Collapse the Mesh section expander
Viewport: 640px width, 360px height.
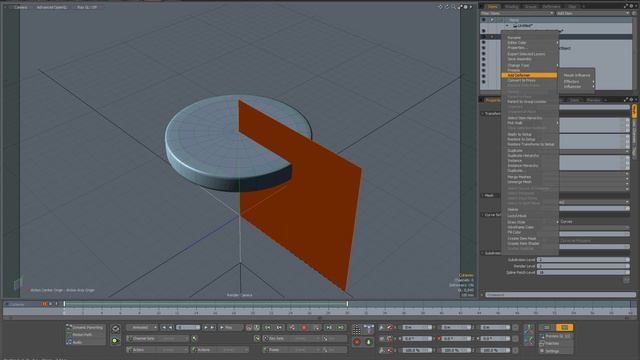(x=482, y=196)
